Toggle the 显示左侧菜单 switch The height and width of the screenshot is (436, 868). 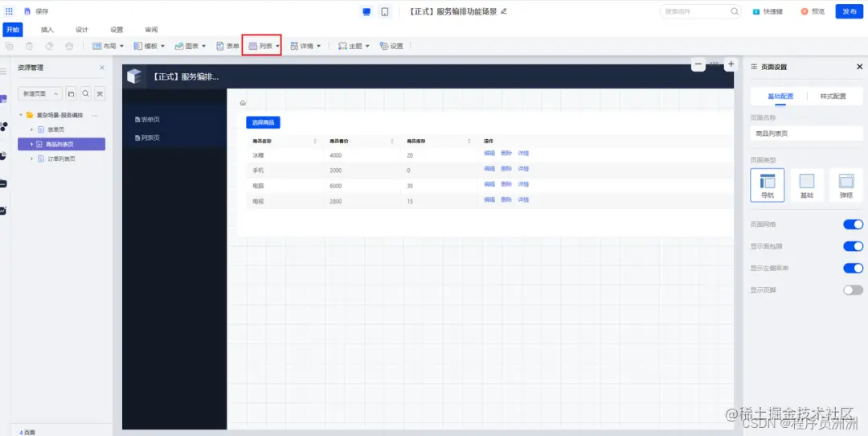pos(853,268)
